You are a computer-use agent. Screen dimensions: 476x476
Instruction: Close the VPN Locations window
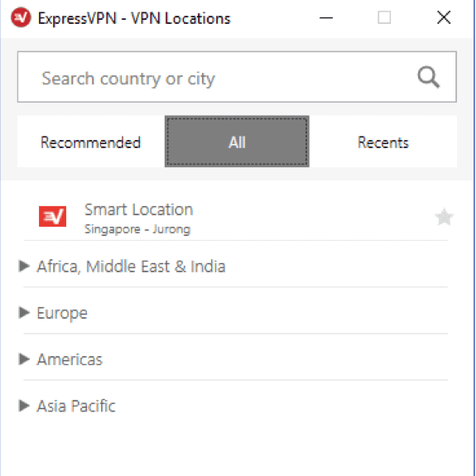coord(444,17)
